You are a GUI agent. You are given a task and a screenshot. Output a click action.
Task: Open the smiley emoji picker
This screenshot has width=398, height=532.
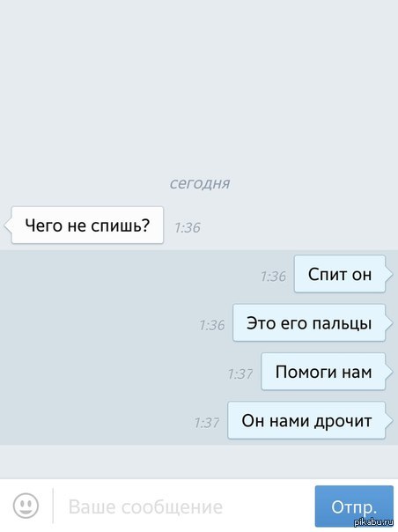pos(26,506)
